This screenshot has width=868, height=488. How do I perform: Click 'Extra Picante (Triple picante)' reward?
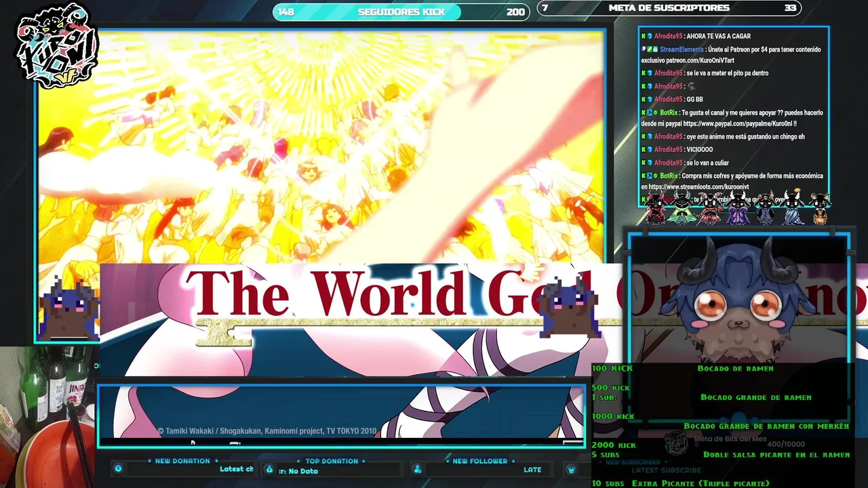tap(701, 483)
